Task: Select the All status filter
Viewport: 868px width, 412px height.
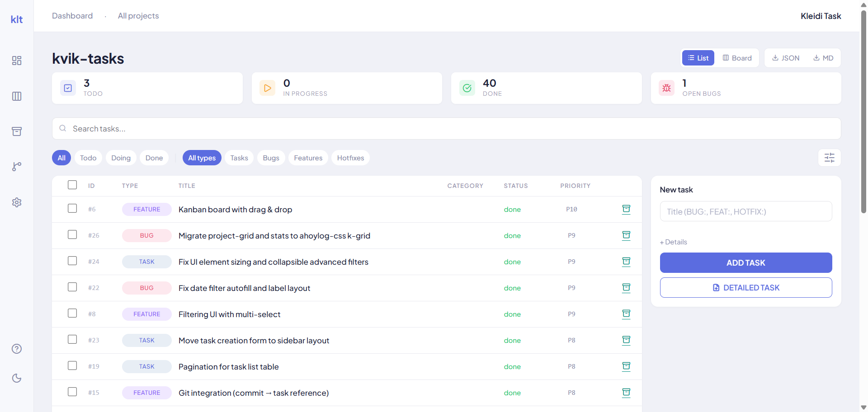Action: 61,158
